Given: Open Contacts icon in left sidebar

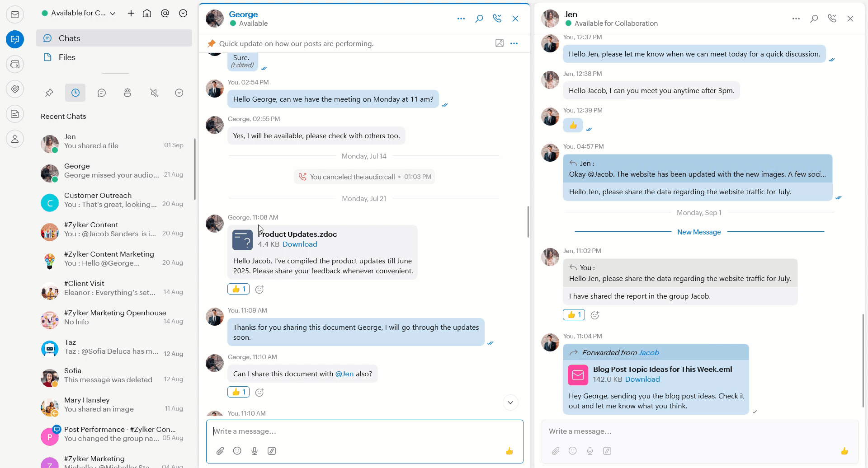Looking at the screenshot, I should pyautogui.click(x=15, y=139).
